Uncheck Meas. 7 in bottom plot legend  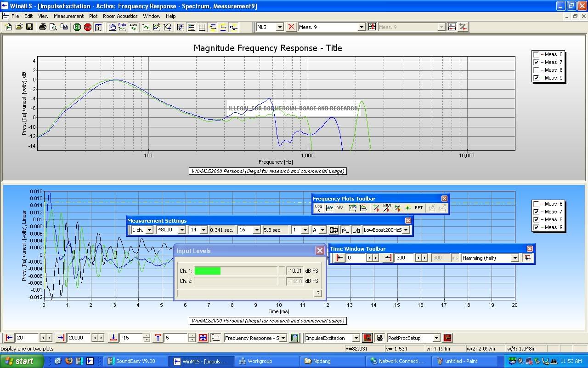(x=537, y=212)
